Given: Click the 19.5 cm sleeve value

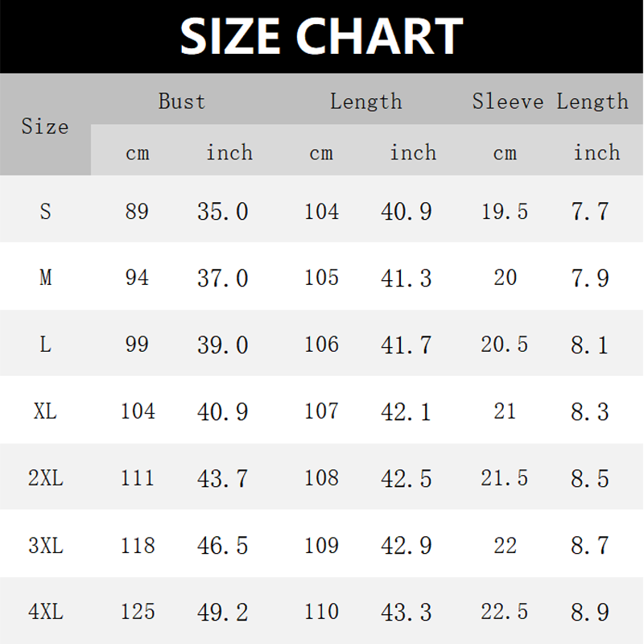Looking at the screenshot, I should click(x=505, y=212).
